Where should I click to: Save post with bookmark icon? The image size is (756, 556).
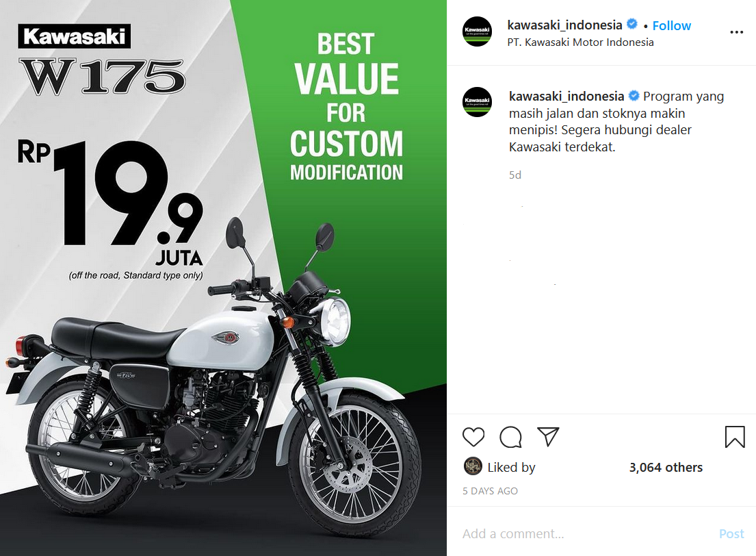coord(735,436)
